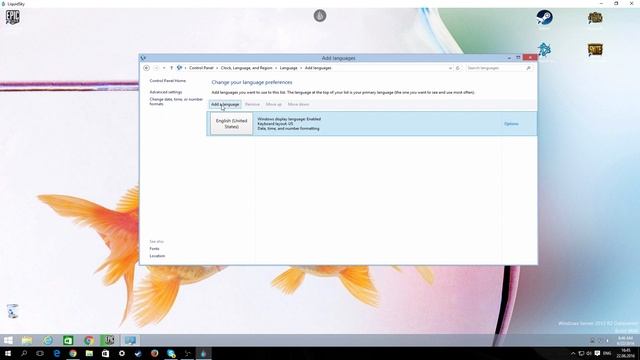The height and width of the screenshot is (360, 640).
Task: Click the remote desktop Start button
Action: click(x=8, y=340)
